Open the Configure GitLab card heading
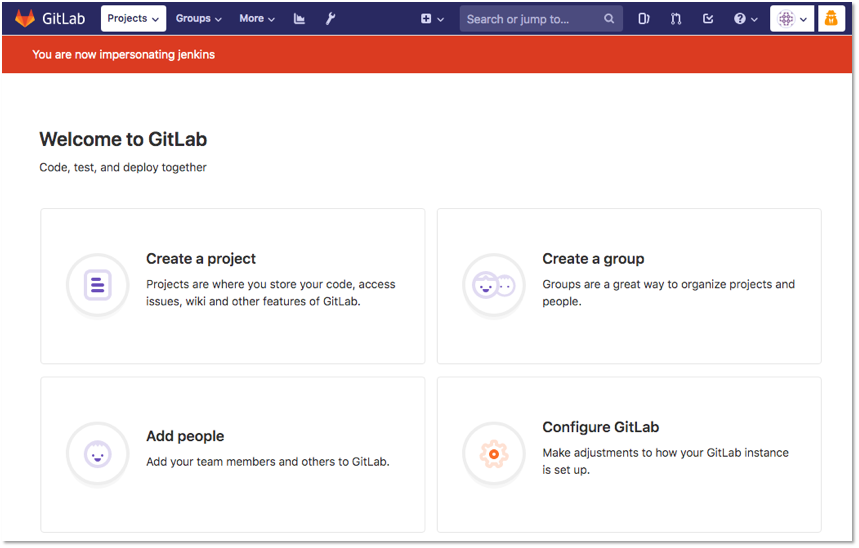This screenshot has height=548, width=859. [600, 427]
